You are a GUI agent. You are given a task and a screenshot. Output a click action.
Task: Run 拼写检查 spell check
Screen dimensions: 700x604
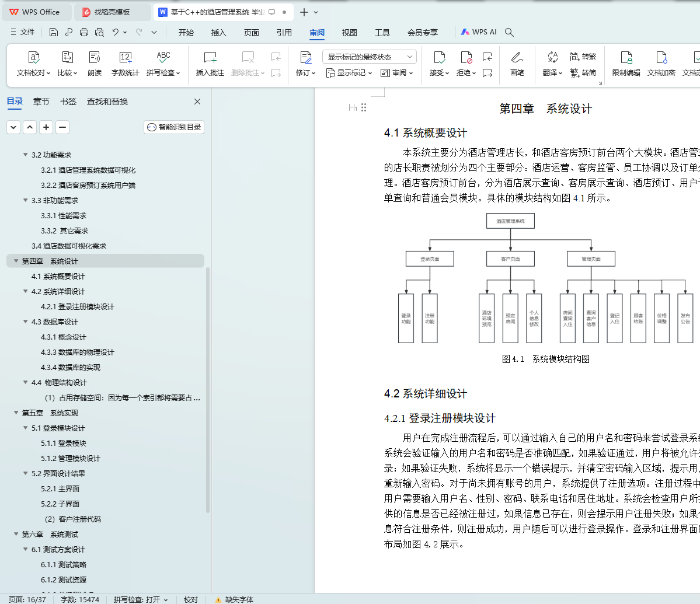[163, 64]
